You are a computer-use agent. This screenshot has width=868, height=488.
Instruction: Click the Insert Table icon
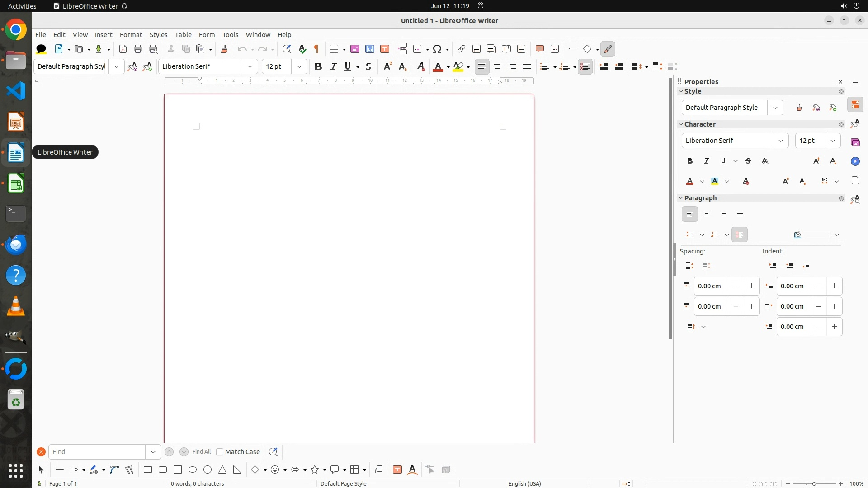[x=334, y=49]
